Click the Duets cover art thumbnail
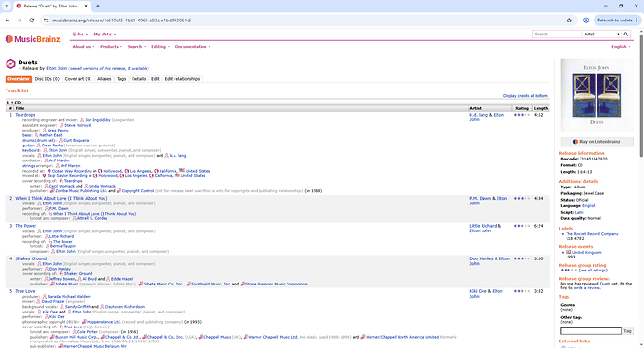This screenshot has height=348, width=644. click(596, 95)
